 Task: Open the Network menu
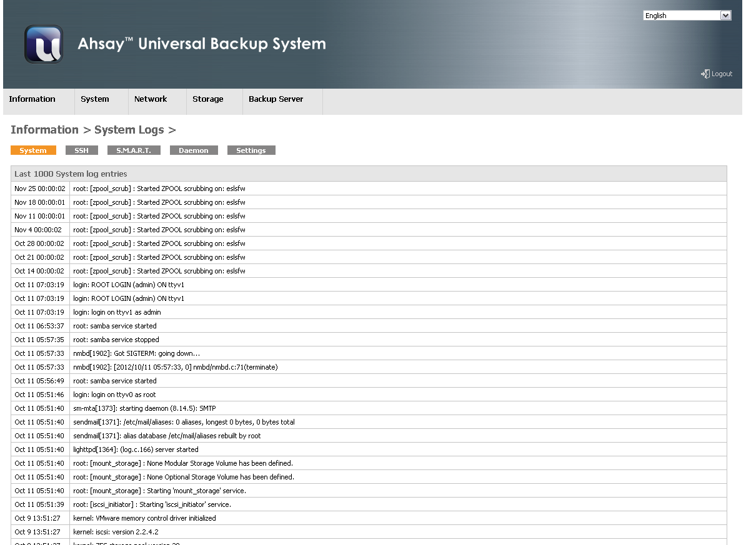151,99
